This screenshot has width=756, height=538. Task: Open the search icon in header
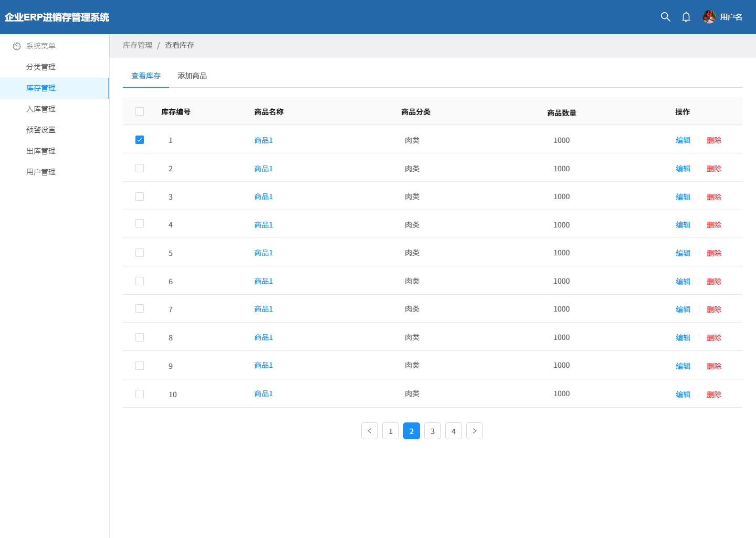[x=665, y=17]
